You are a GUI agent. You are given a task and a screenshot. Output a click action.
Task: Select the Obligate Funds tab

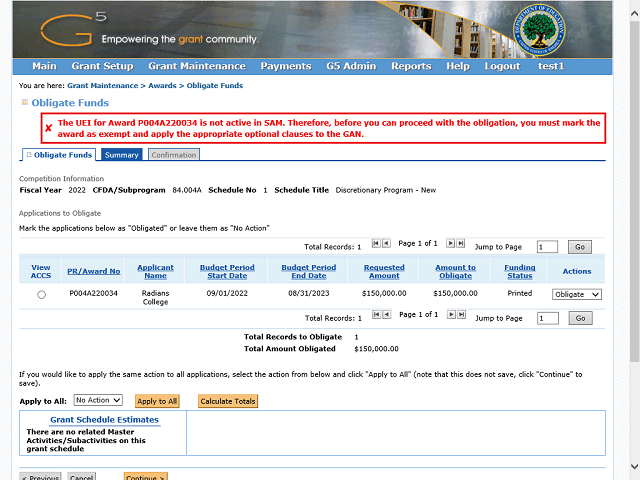(x=59, y=155)
